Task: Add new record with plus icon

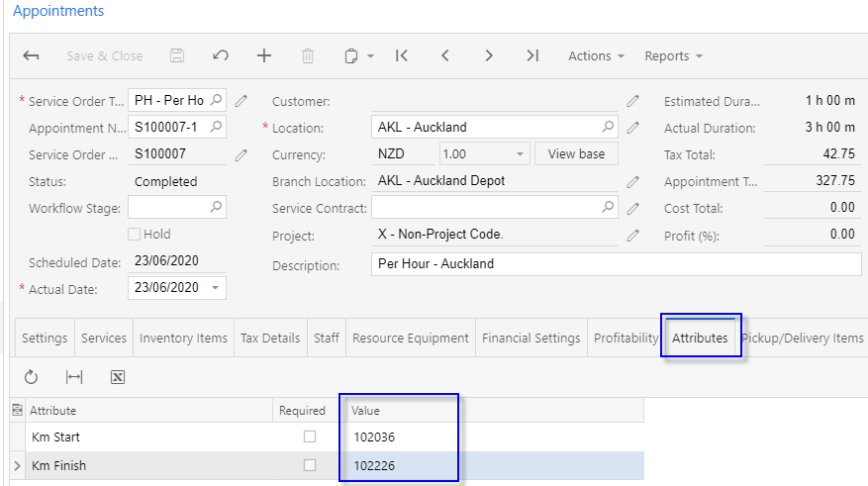Action: [264, 56]
